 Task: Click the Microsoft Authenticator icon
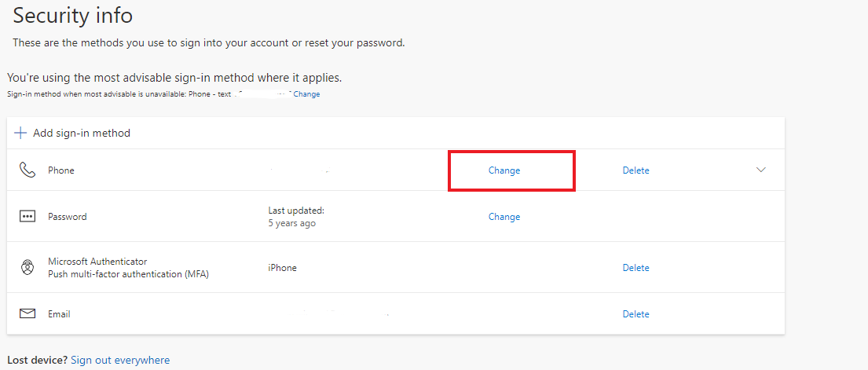(27, 268)
